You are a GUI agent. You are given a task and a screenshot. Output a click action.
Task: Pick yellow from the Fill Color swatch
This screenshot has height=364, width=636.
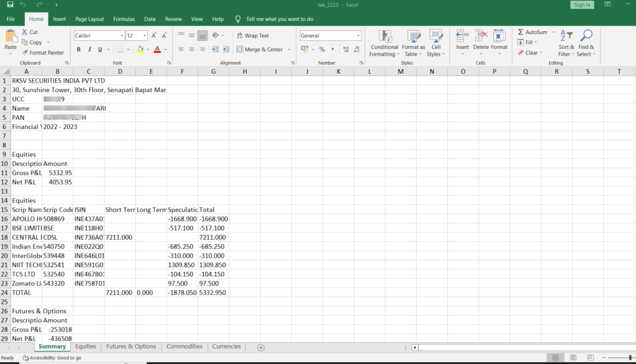click(140, 50)
